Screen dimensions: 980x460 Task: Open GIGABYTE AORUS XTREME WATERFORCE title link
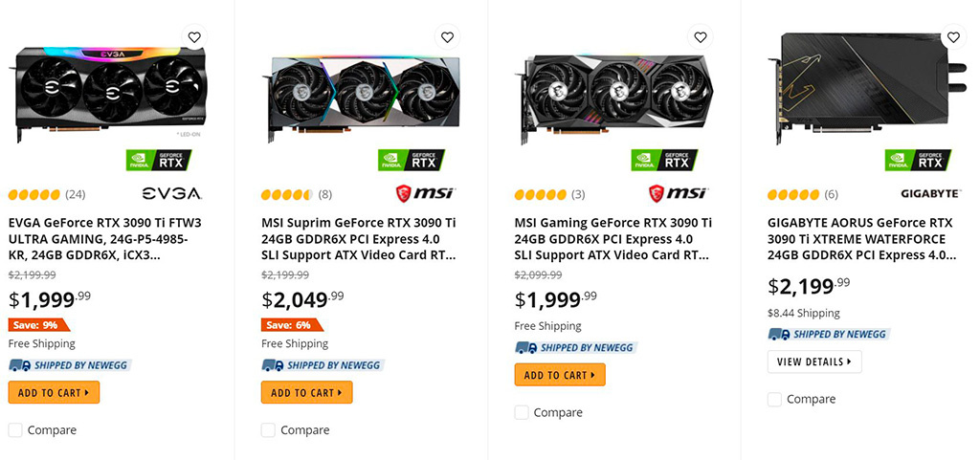[862, 239]
